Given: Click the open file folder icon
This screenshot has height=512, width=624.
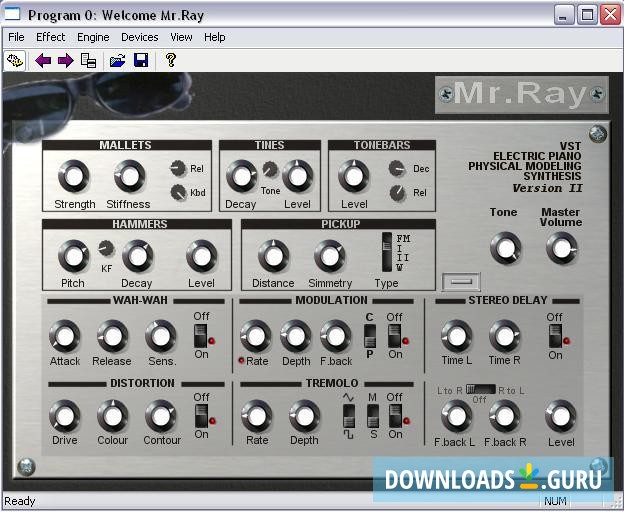Looking at the screenshot, I should [x=118, y=61].
